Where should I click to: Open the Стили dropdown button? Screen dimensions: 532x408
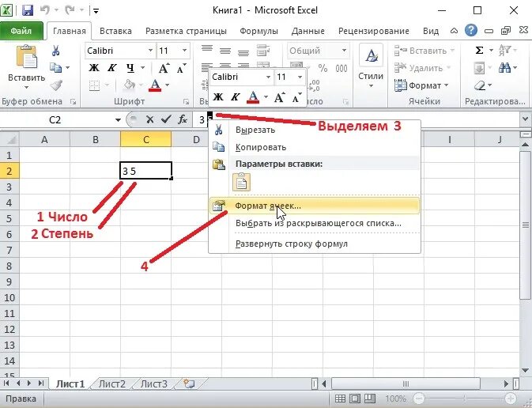tap(371, 66)
